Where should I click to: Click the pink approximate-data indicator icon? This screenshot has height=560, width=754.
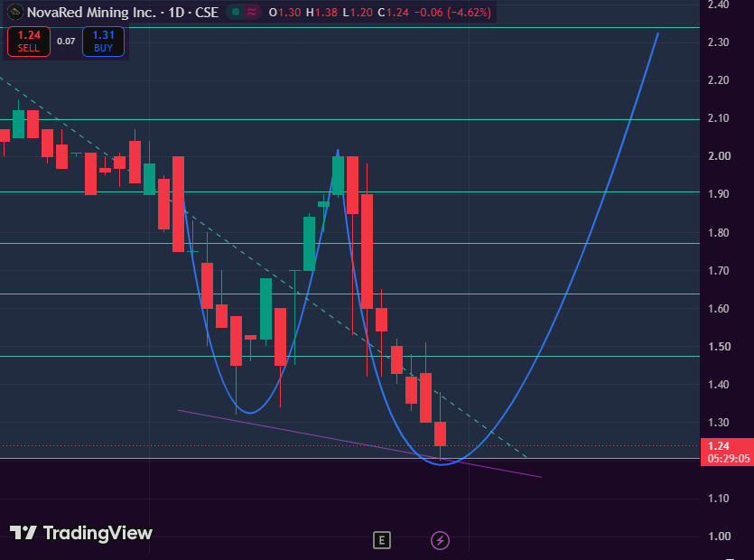click(252, 12)
